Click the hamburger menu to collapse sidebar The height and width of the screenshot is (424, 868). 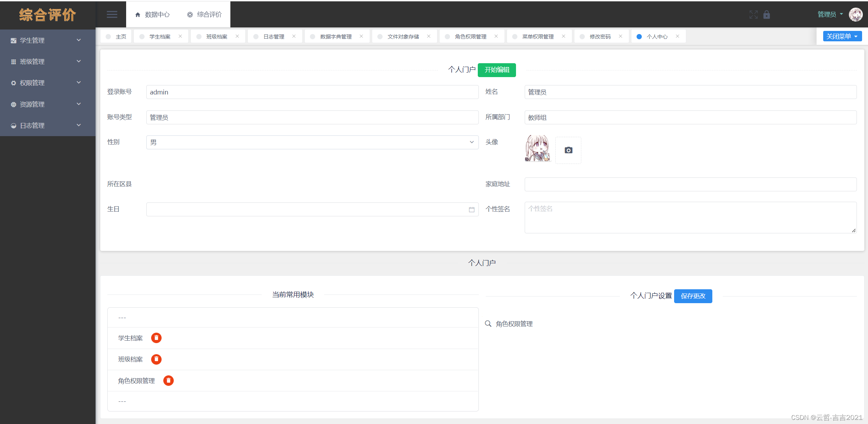point(112,14)
